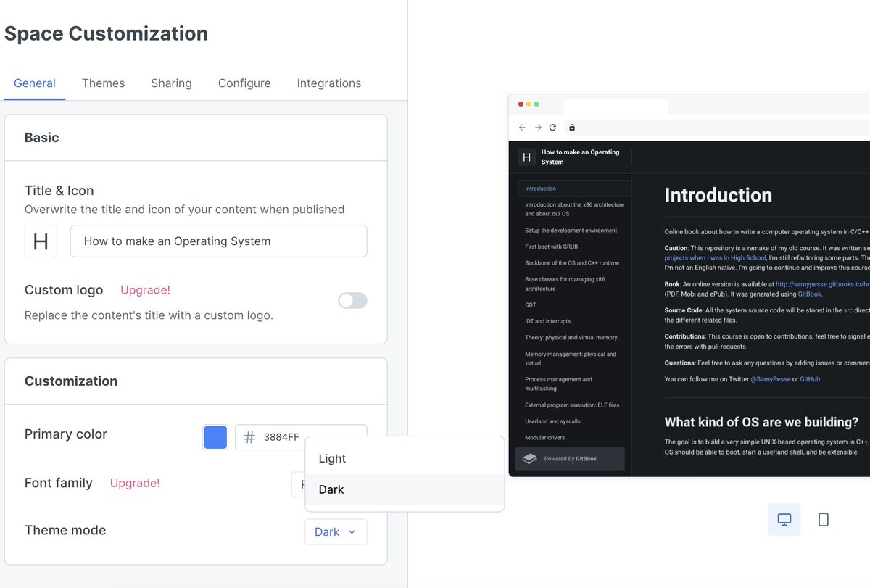Click the Introduction heading in preview
This screenshot has width=870, height=588.
[718, 195]
